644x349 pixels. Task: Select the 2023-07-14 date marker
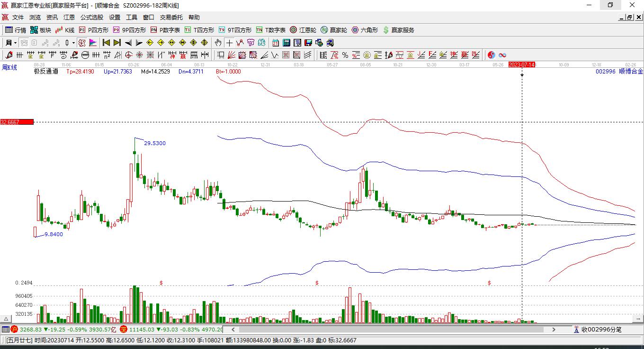tap(522, 64)
